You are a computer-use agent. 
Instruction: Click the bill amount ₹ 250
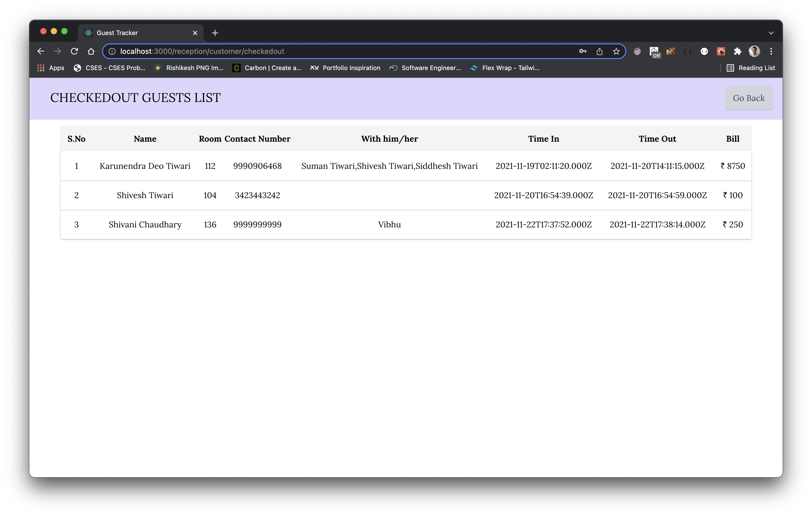click(733, 225)
